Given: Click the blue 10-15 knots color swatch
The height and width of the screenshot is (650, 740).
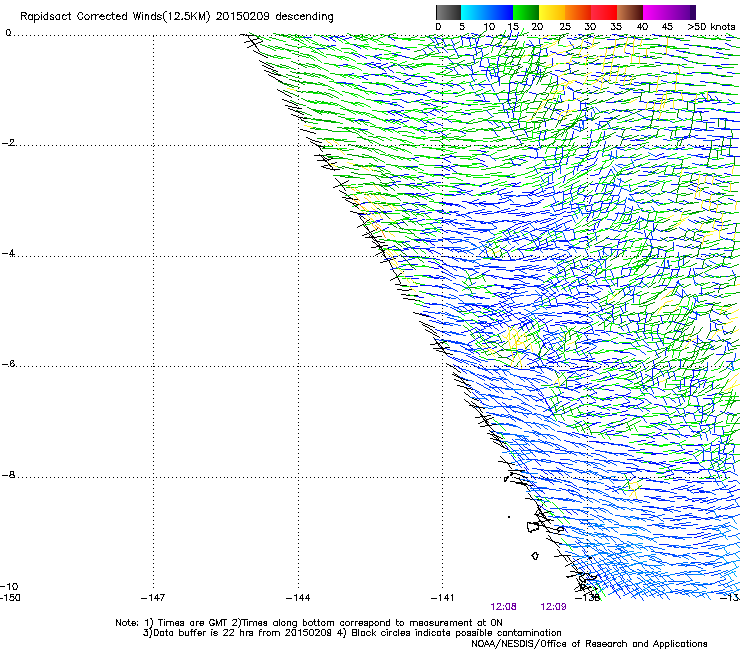Looking at the screenshot, I should click(500, 12).
